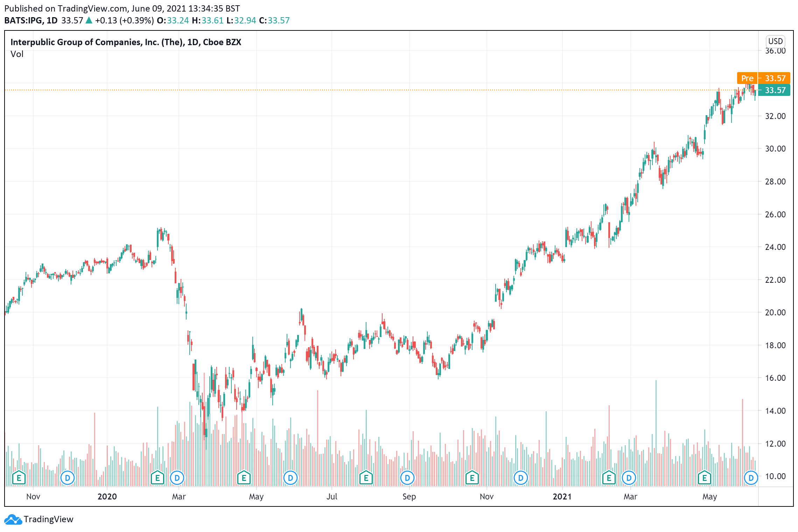Screen dimensions: 798x532
Task: Click the February 2021 earnings E marker
Action: point(609,478)
